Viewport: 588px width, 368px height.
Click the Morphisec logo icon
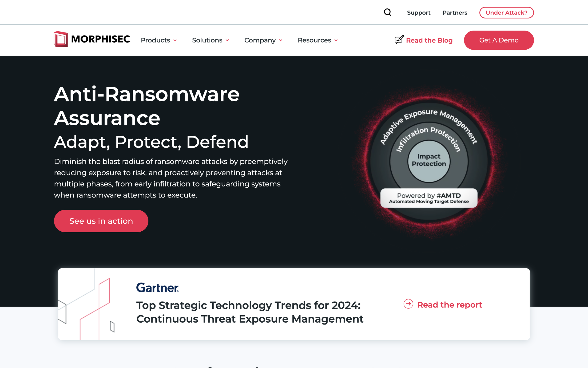point(61,39)
